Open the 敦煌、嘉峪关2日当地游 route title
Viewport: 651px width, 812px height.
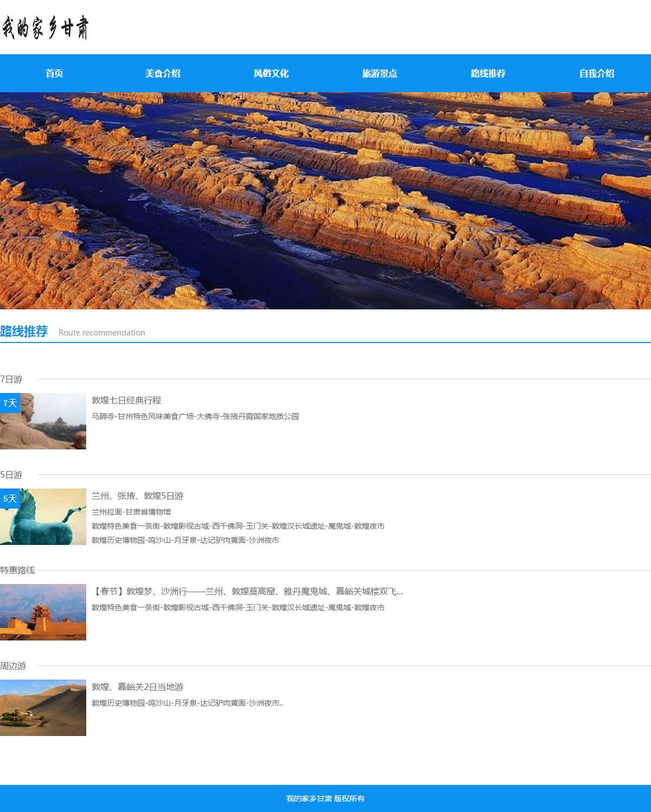point(138,687)
